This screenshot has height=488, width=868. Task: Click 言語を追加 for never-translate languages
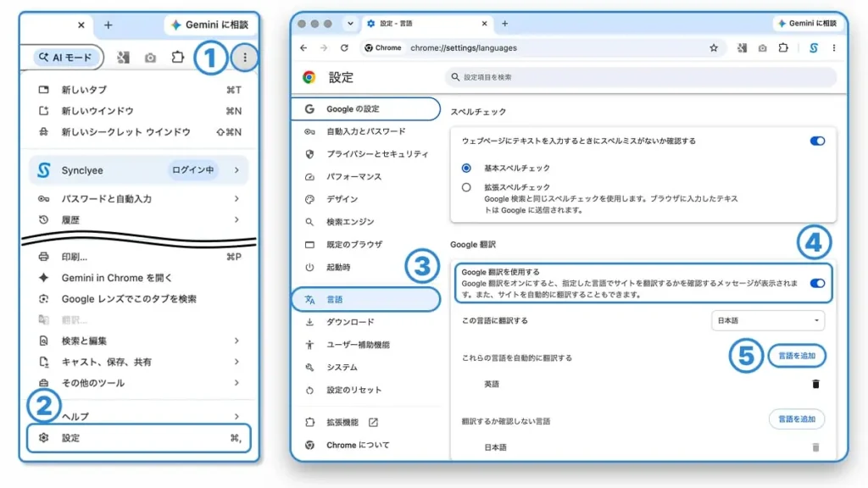(797, 419)
